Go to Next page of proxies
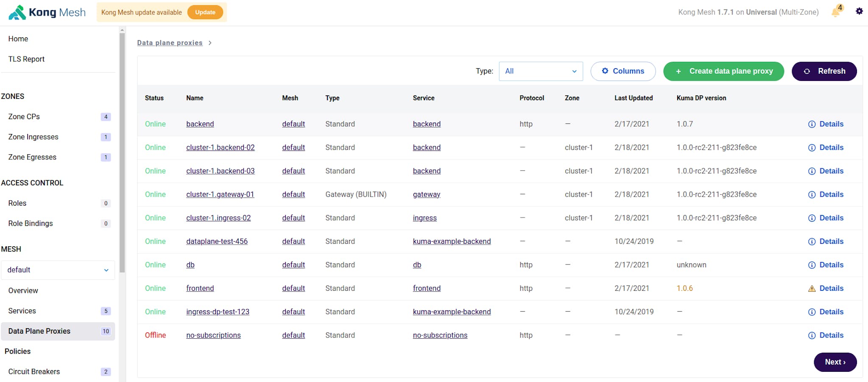 coord(835,362)
